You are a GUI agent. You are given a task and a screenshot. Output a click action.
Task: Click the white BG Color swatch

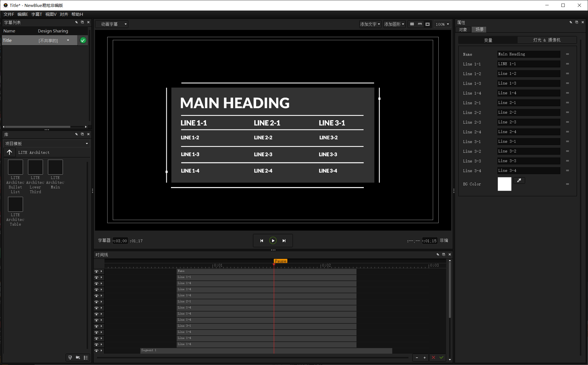tap(504, 184)
